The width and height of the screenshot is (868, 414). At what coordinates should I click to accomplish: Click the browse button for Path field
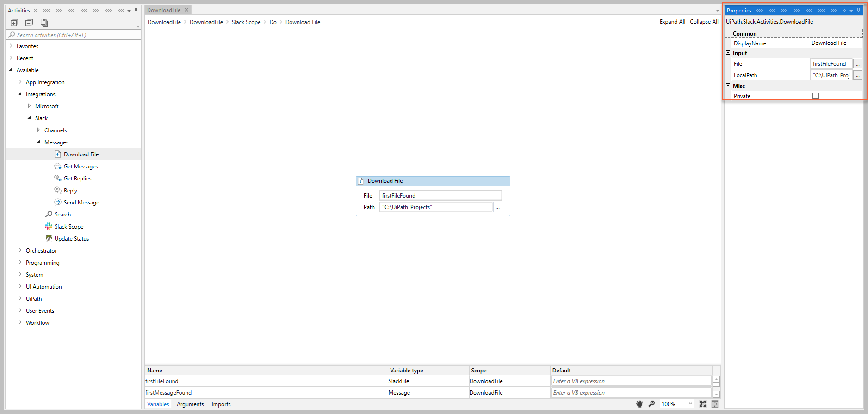[498, 207]
